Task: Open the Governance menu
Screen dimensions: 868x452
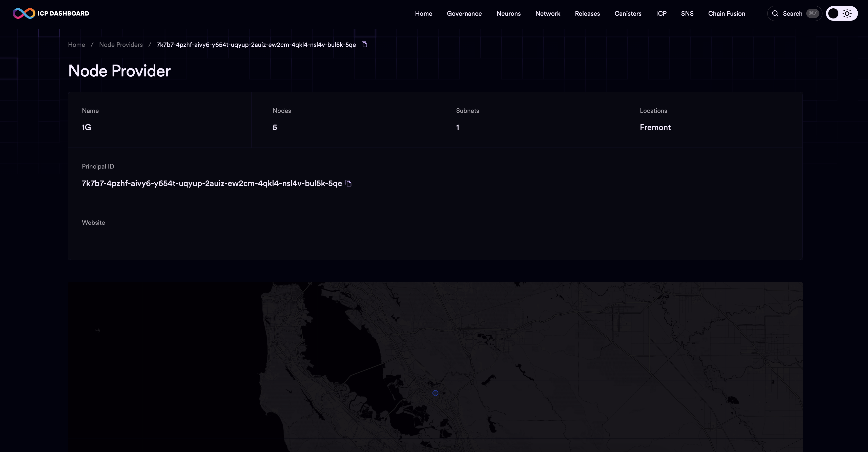Action: [464, 13]
